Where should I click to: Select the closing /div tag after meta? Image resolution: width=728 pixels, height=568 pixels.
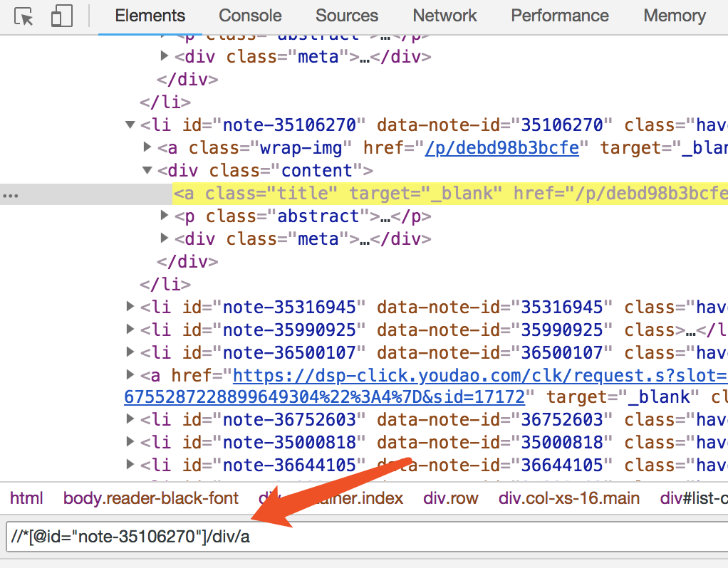(187, 262)
